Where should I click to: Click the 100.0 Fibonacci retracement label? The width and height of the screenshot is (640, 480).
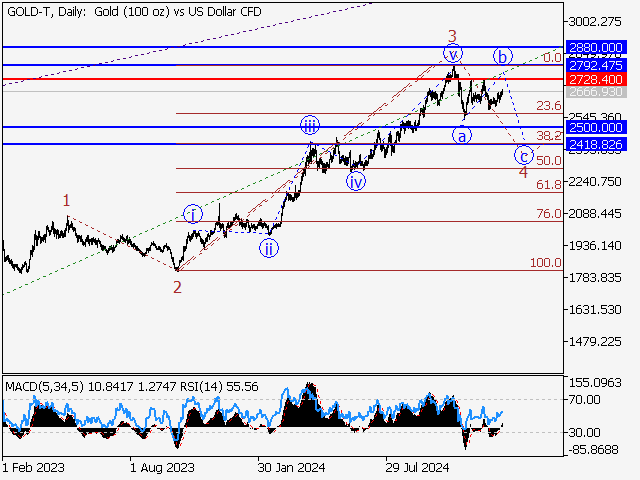click(x=545, y=262)
